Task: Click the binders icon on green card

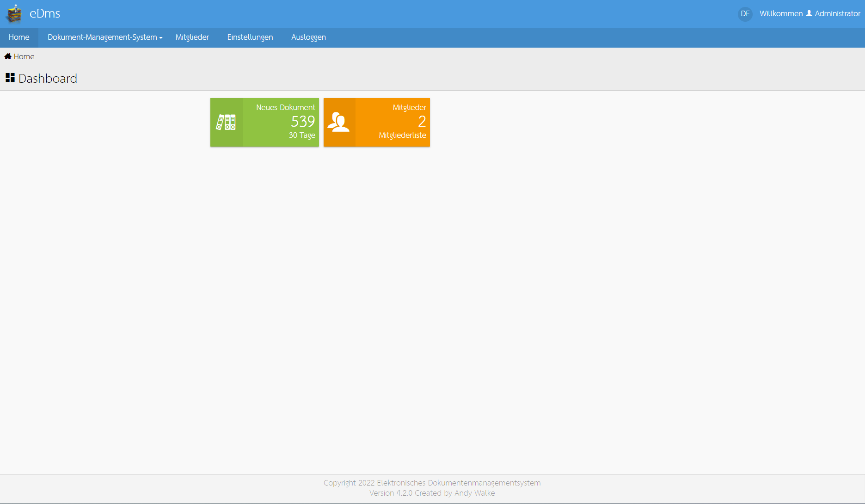Action: pos(226,122)
